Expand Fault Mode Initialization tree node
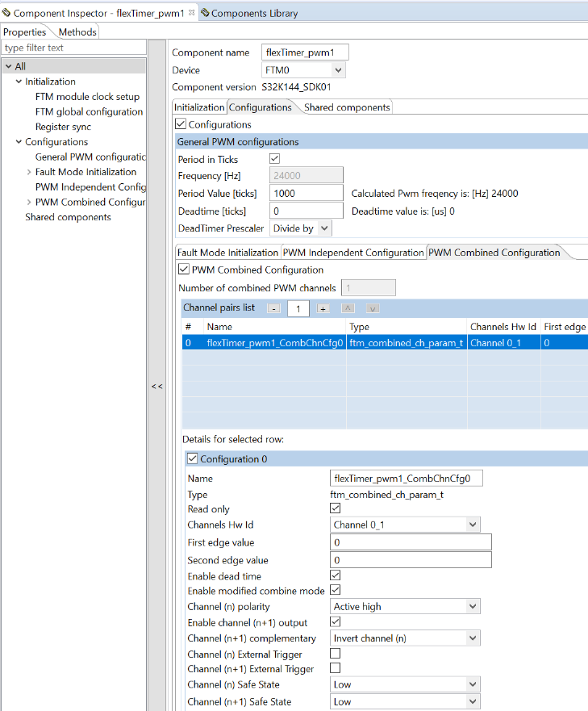This screenshot has height=711, width=588. (29, 172)
